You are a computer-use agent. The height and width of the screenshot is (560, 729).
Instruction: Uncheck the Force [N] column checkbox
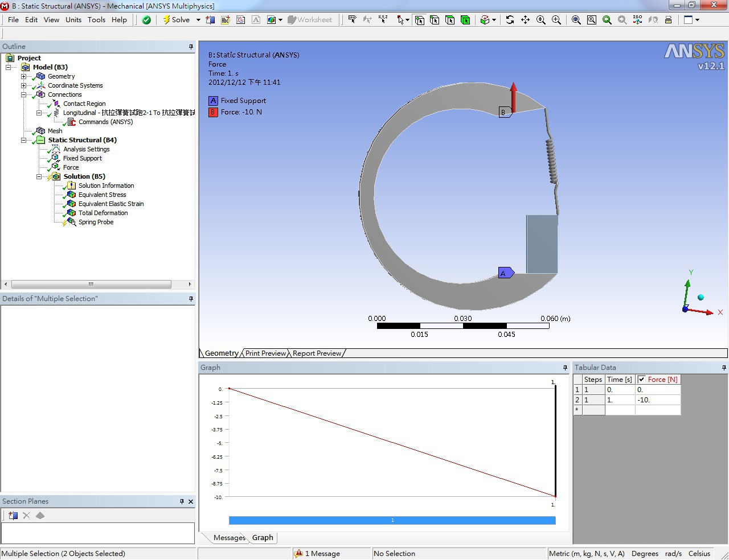tap(642, 380)
